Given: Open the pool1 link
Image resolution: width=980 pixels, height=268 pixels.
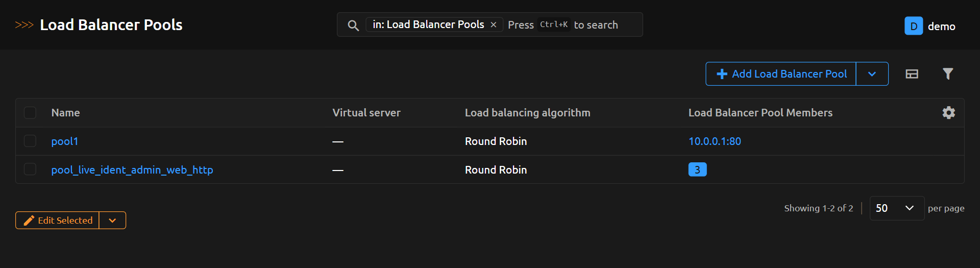Looking at the screenshot, I should click(65, 141).
